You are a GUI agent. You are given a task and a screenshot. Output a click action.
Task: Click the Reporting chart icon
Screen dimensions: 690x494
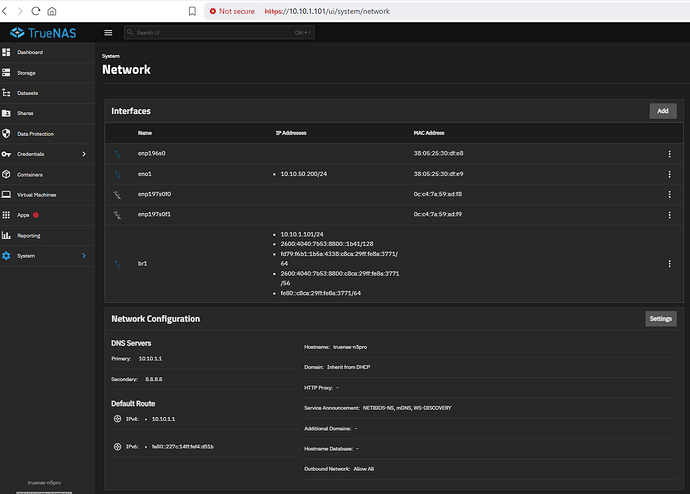[6, 235]
